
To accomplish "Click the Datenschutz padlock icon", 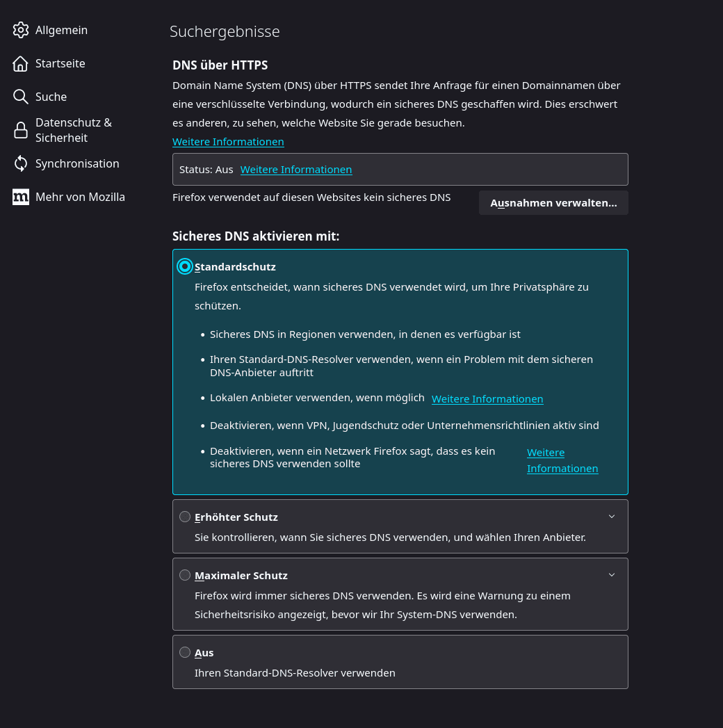I will (x=21, y=130).
